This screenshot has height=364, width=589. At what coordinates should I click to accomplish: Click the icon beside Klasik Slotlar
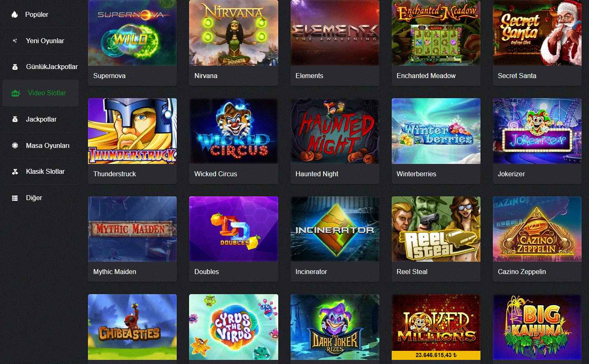click(15, 172)
